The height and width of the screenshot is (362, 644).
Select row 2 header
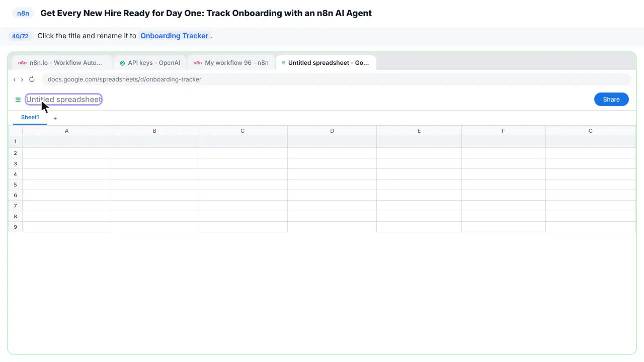pos(15,153)
